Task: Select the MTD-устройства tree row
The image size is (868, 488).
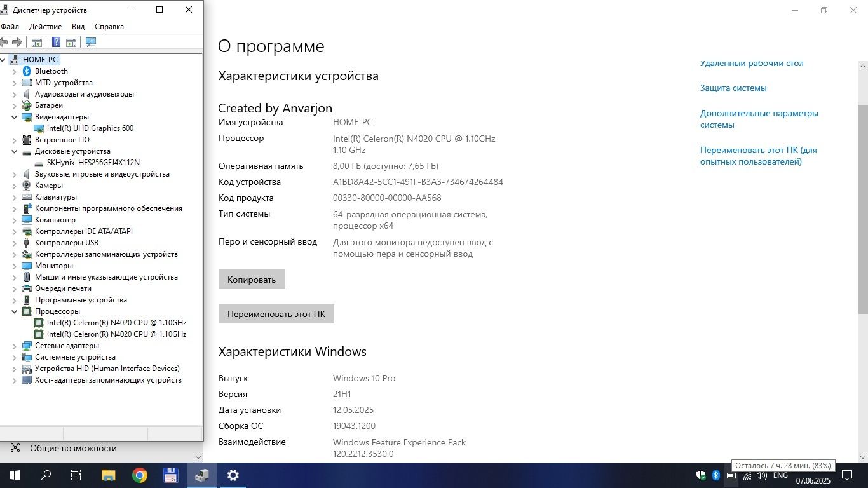Action: click(x=64, y=83)
